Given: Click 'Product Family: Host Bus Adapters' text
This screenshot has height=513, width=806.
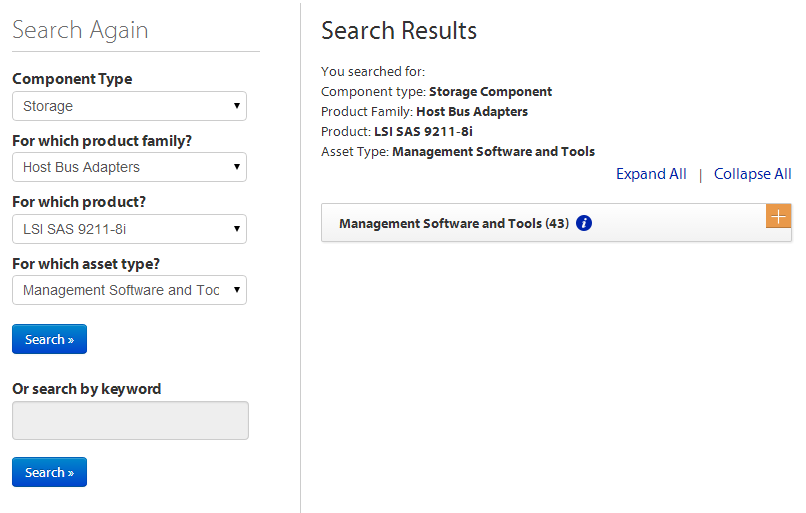Looking at the screenshot, I should coord(425,112).
